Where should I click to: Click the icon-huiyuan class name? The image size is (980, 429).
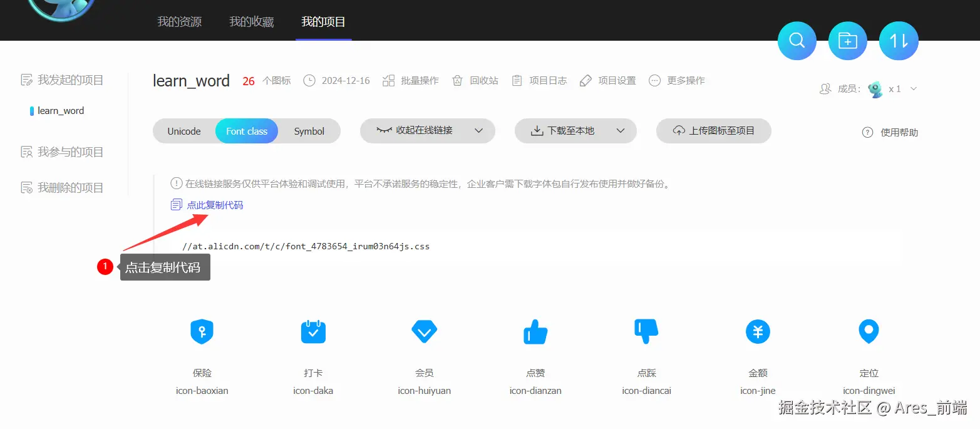pos(425,391)
